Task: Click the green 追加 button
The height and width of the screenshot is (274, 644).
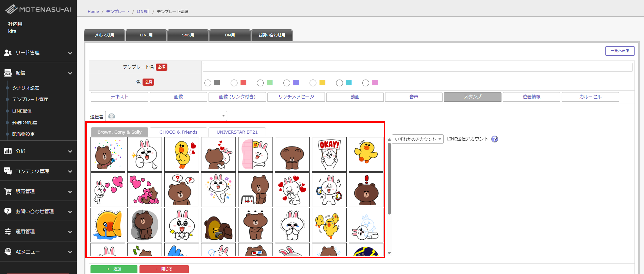Action: point(114,269)
